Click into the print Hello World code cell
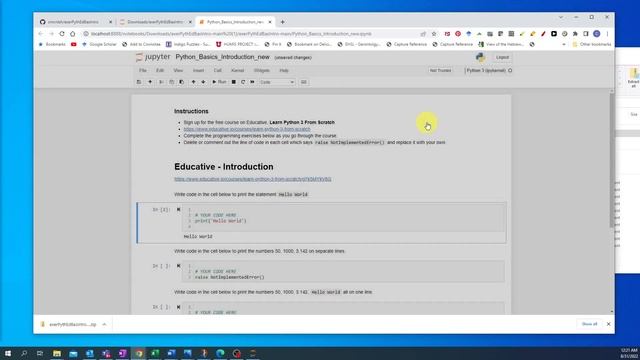 [x=343, y=218]
